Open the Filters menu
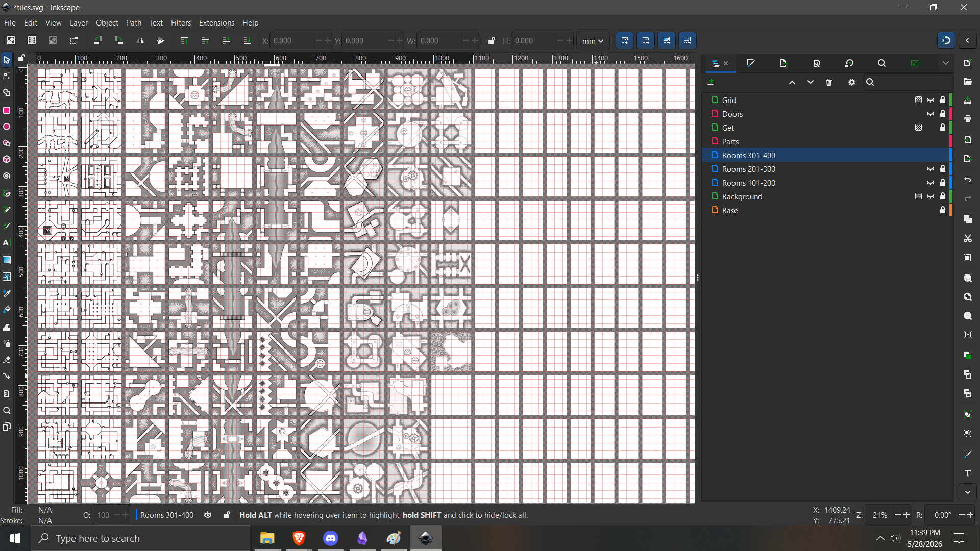 pyautogui.click(x=181, y=23)
